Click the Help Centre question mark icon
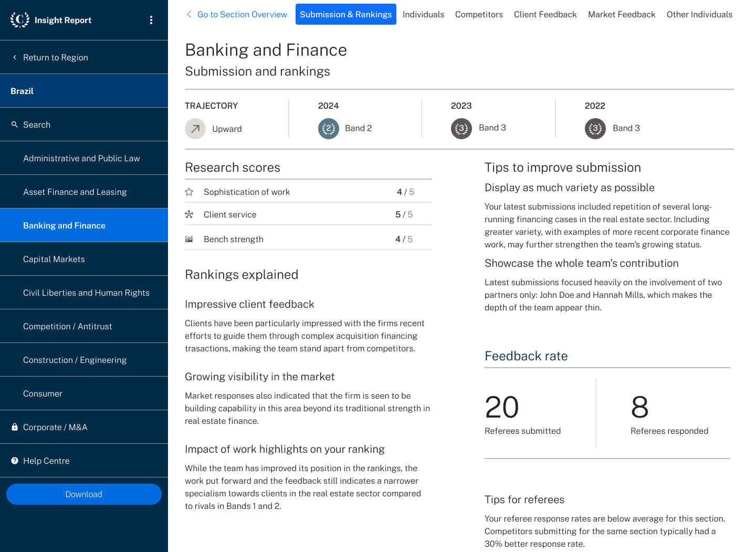This screenshot has height=552, width=756. point(14,461)
